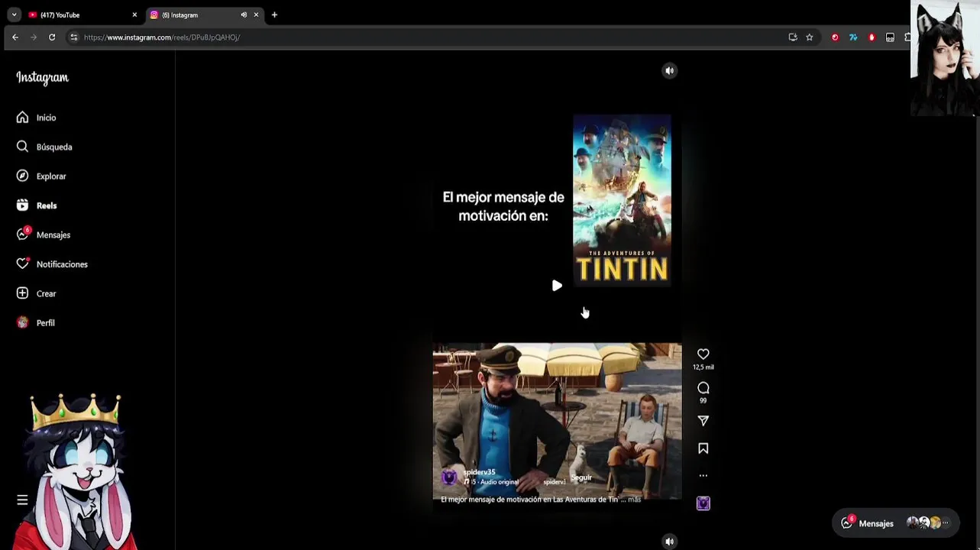Share the reel with the paper plane icon
This screenshot has width=980, height=550.
pos(703,421)
